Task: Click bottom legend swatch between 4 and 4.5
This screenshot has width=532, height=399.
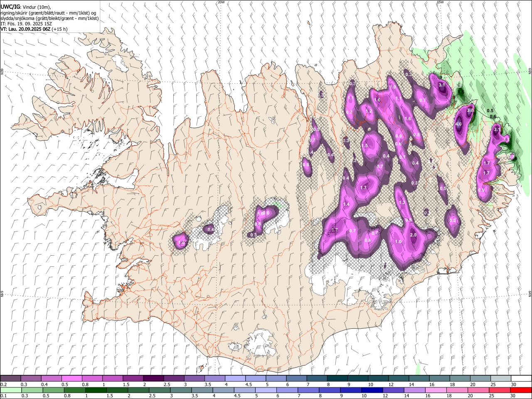Action: click(223, 390)
